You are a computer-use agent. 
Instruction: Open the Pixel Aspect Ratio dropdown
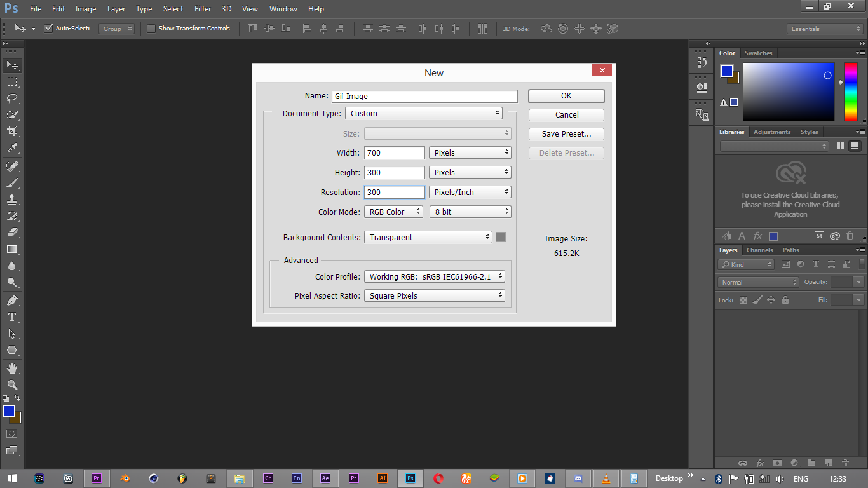pyautogui.click(x=435, y=295)
